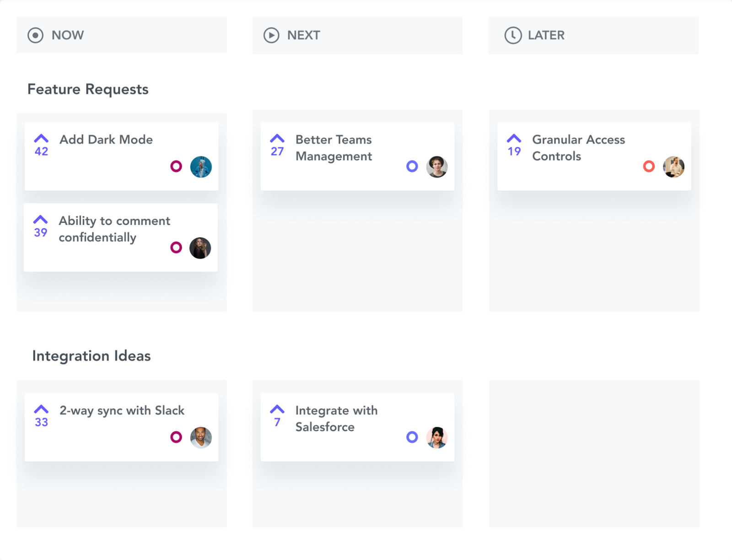
Task: Click the pink status circle on Ability to comment confidentially
Action: coord(176,248)
